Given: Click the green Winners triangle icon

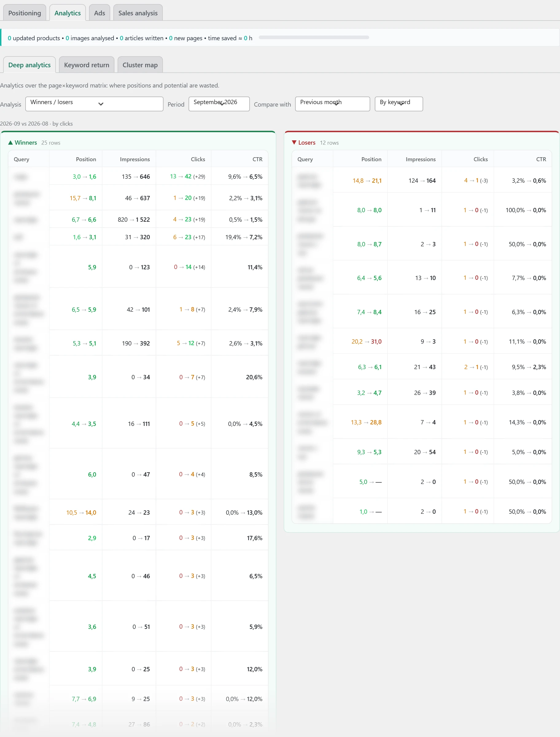Looking at the screenshot, I should tap(10, 143).
